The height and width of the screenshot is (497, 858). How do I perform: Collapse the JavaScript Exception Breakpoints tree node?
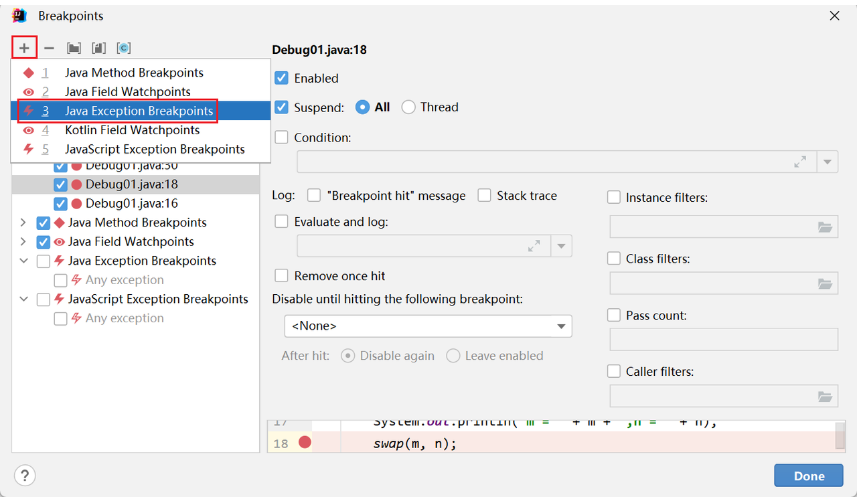pos(24,299)
